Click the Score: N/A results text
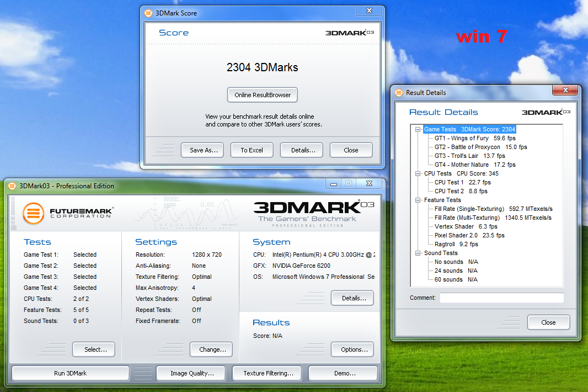Image resolution: width=588 pixels, height=392 pixels. click(268, 336)
